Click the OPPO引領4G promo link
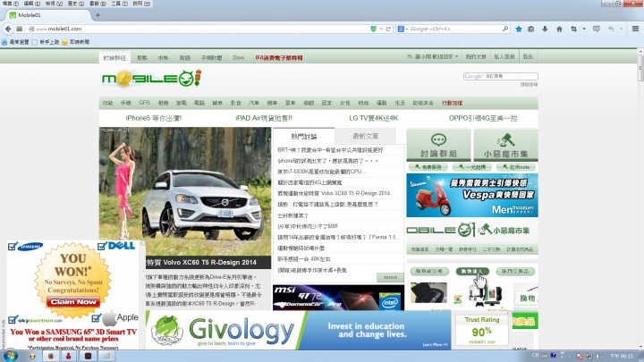This screenshot has width=644, height=362. click(x=483, y=118)
